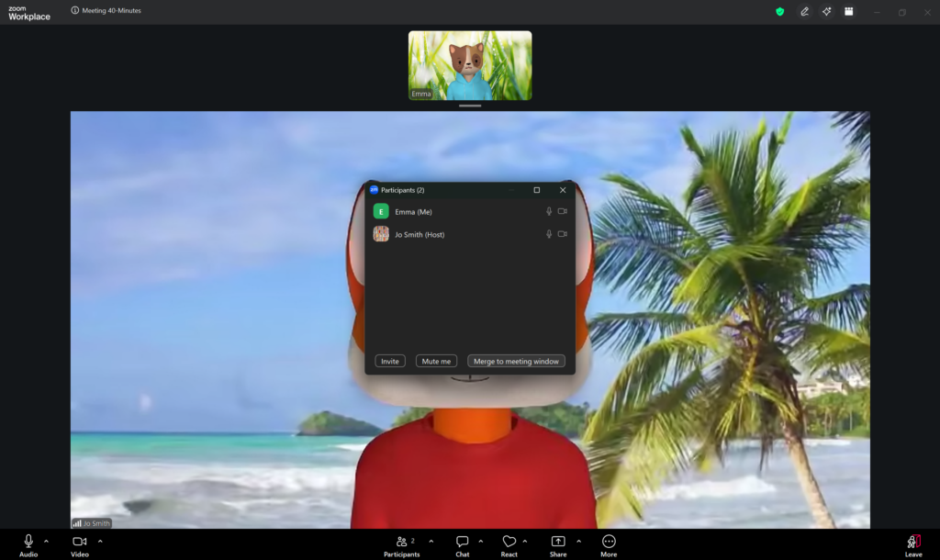Toggle the Audio microphone button

(x=28, y=545)
